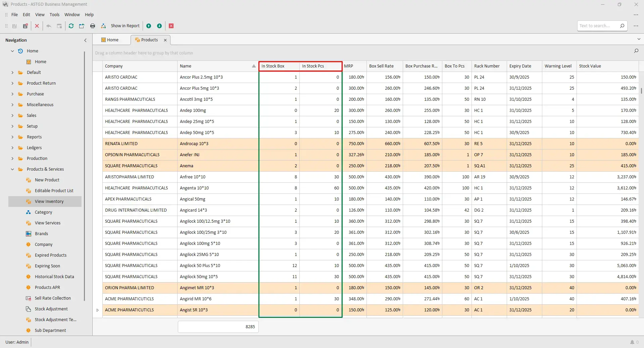The image size is (644, 348).
Task: Click the red Delete X toolbar icon
Action: click(37, 26)
